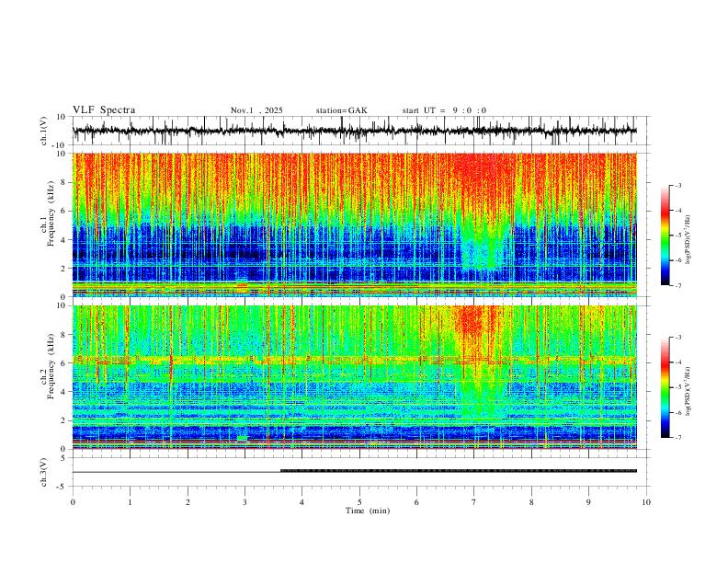Screen dimensions: 728x563
Task: Click the "ch.1(V)" waveform axis label
Action: [x=43, y=131]
